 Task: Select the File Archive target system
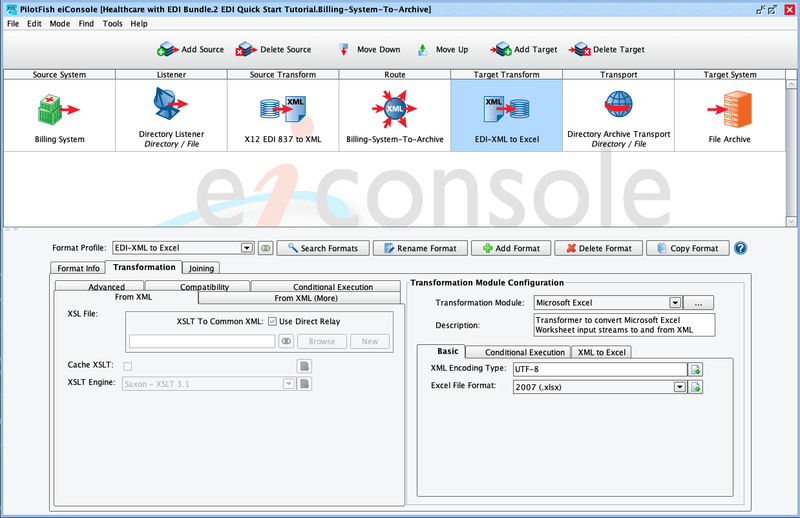pyautogui.click(x=730, y=116)
